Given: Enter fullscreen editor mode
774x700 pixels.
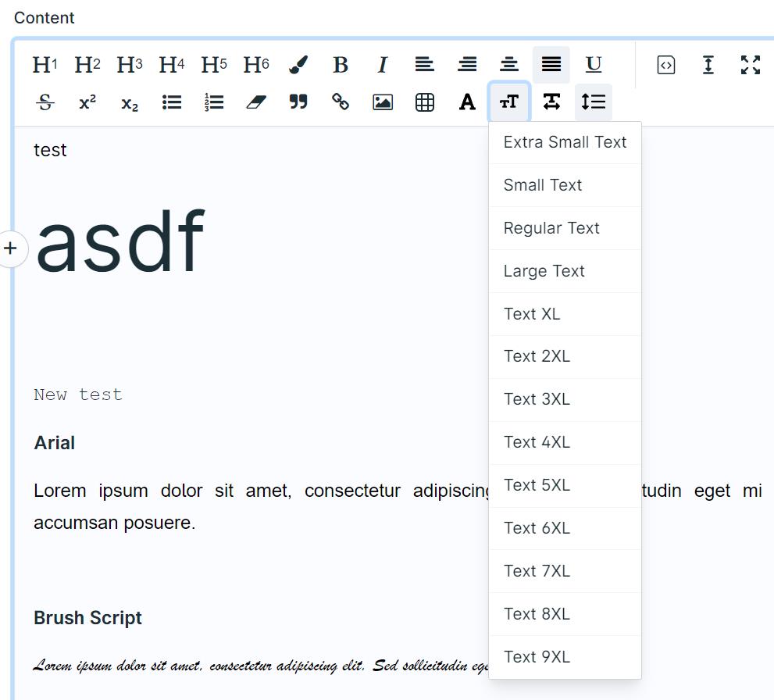Looking at the screenshot, I should (751, 65).
